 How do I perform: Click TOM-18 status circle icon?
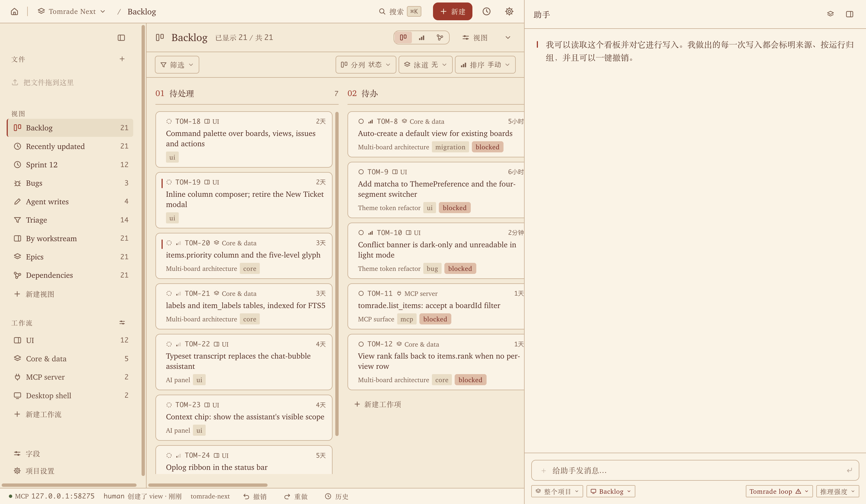point(169,121)
